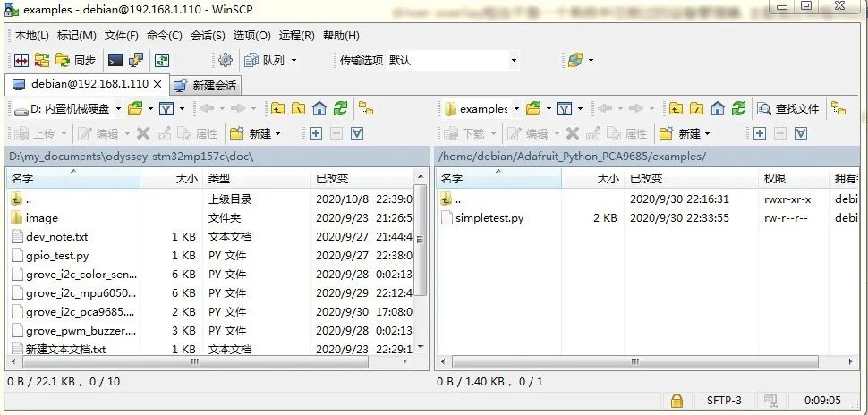The image size is (868, 415).
Task: Expand the arrow next to local filter icon
Action: (x=182, y=109)
